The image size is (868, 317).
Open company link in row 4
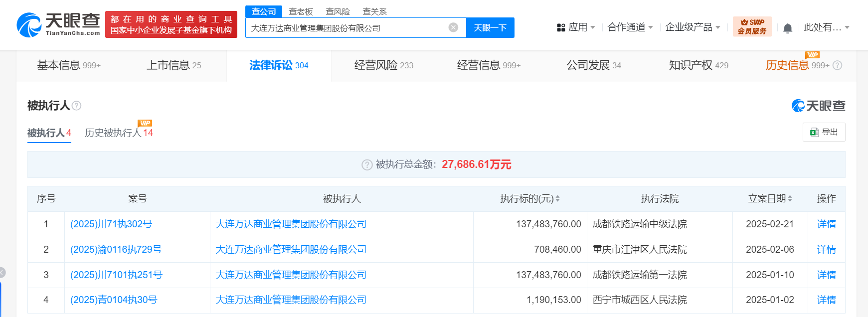pos(291,300)
